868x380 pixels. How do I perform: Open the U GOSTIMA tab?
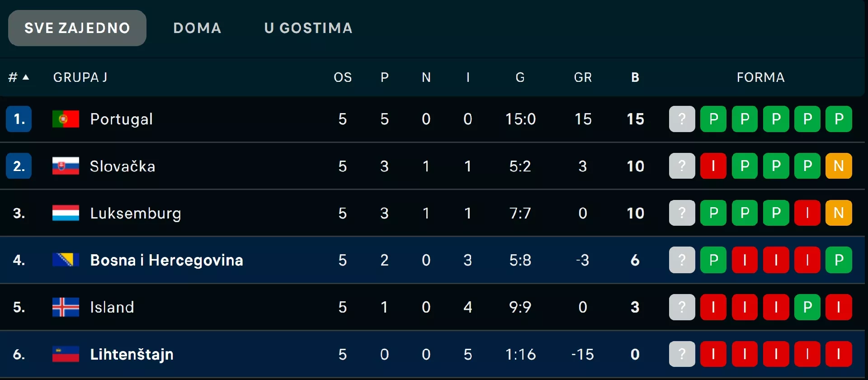[x=308, y=28]
